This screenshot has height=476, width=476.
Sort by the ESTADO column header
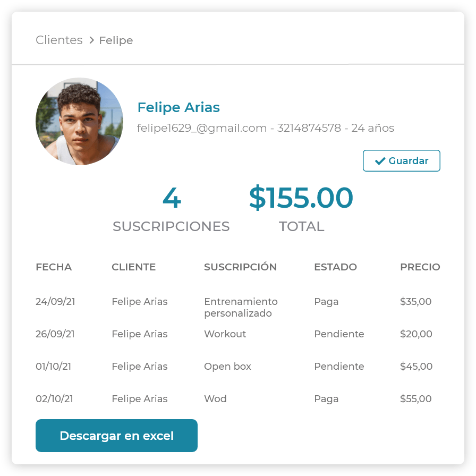335,267
